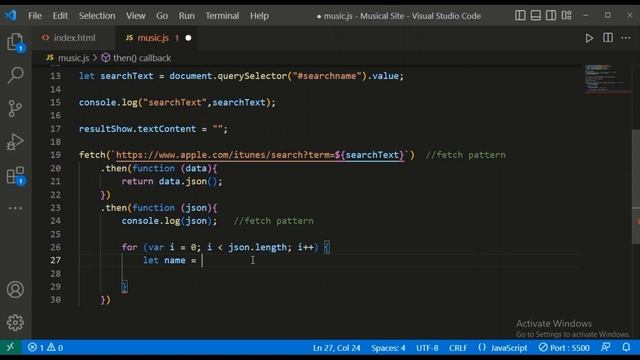640x360 pixels.
Task: Click 'console.log(json);' on line 24
Action: 169,221
